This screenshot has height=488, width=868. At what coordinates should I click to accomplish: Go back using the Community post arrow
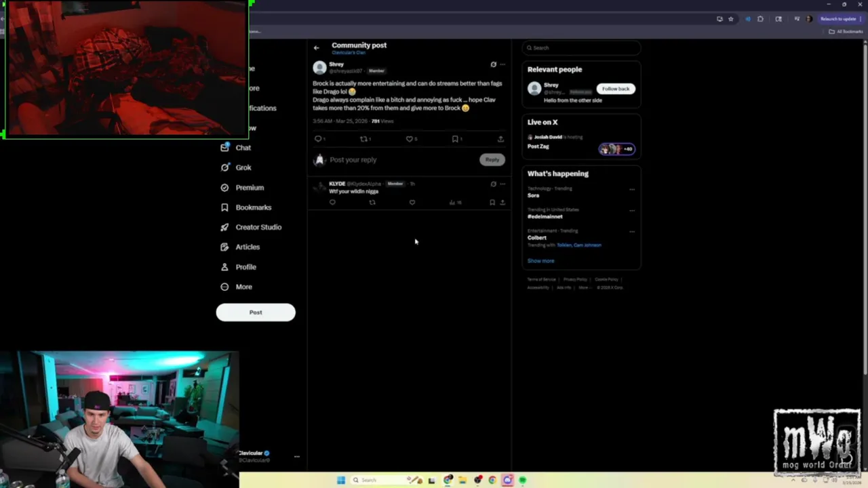pos(316,47)
